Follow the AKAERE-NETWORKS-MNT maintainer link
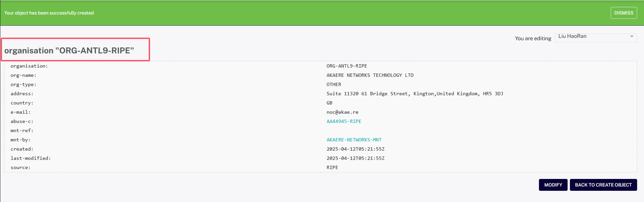644x202 pixels. pyautogui.click(x=354, y=140)
